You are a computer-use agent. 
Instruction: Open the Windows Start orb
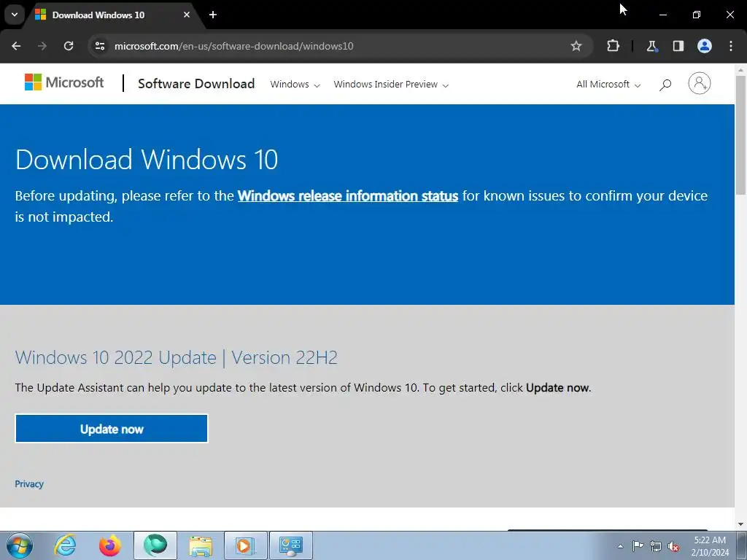point(20,545)
